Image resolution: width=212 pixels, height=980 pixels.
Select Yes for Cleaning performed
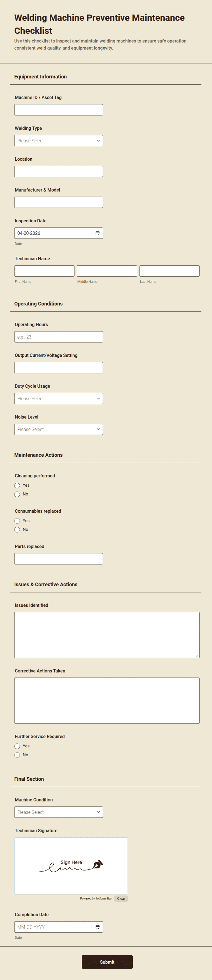point(17,485)
